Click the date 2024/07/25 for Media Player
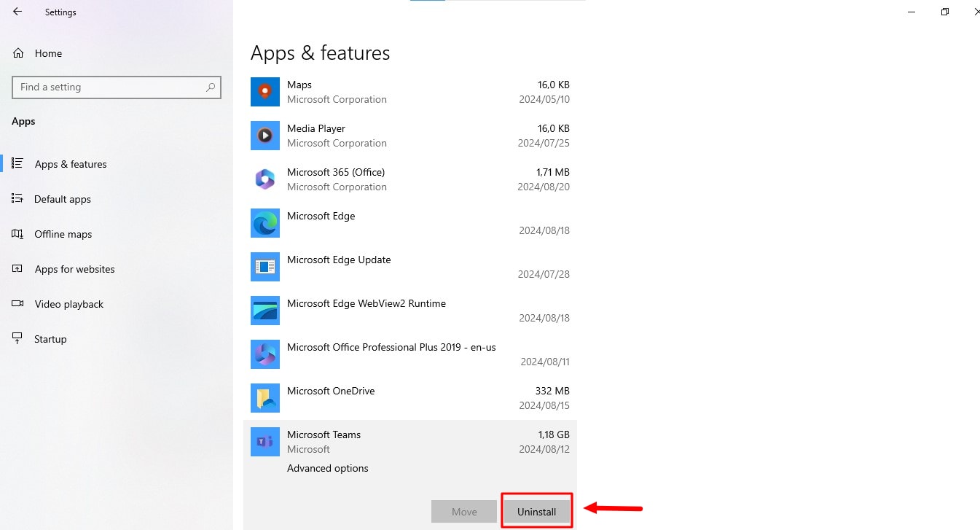This screenshot has height=530, width=980. pyautogui.click(x=544, y=143)
